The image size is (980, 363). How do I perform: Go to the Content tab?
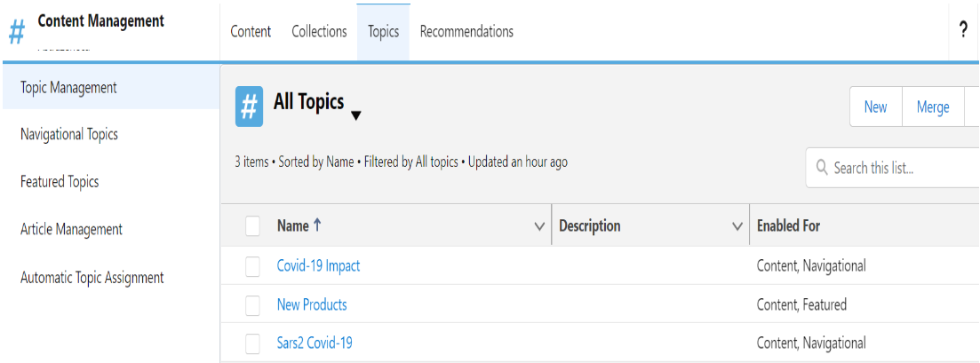[x=251, y=31]
